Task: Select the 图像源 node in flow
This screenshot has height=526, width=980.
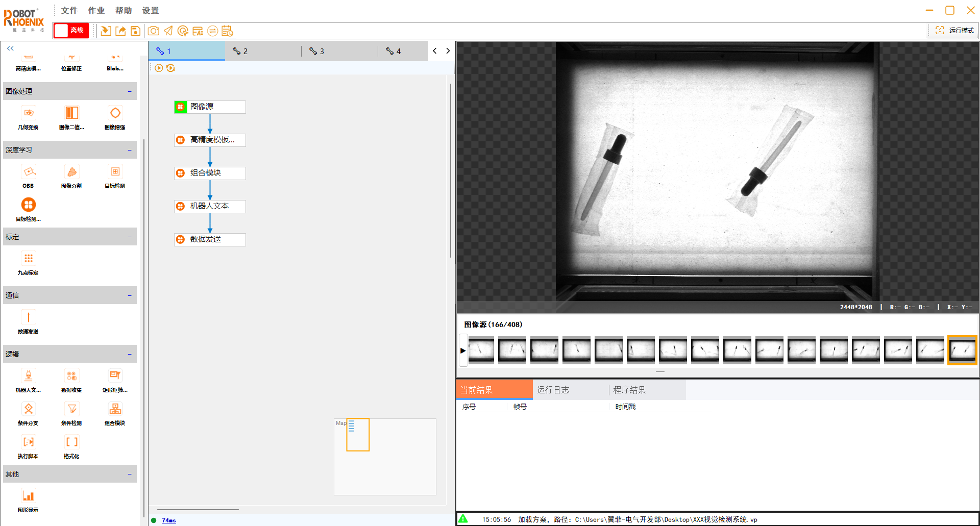Action: [x=210, y=107]
